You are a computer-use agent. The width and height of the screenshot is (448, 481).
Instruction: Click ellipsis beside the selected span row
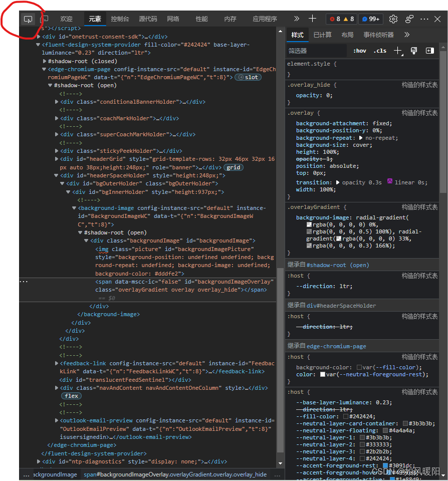(24, 281)
